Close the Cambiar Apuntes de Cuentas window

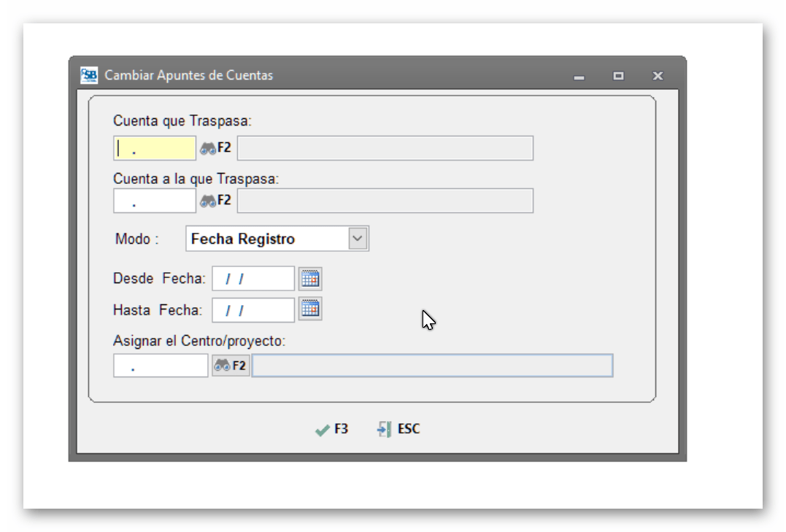click(x=658, y=76)
